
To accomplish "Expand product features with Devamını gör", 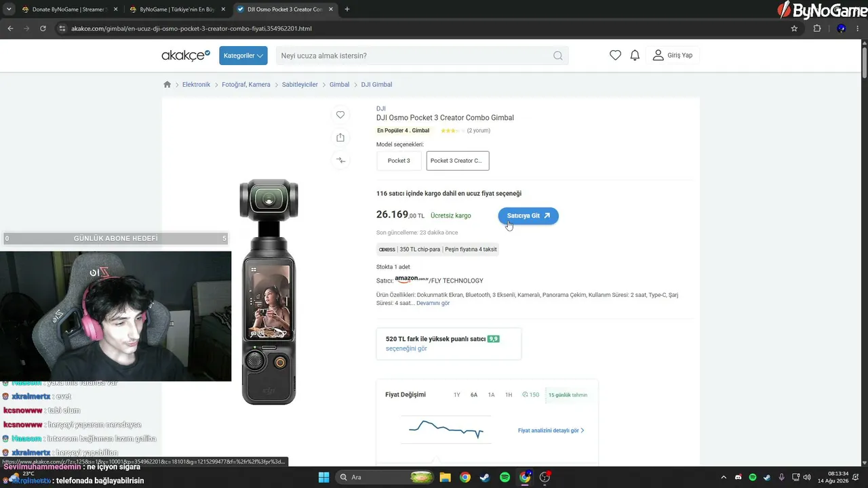I will point(433,303).
